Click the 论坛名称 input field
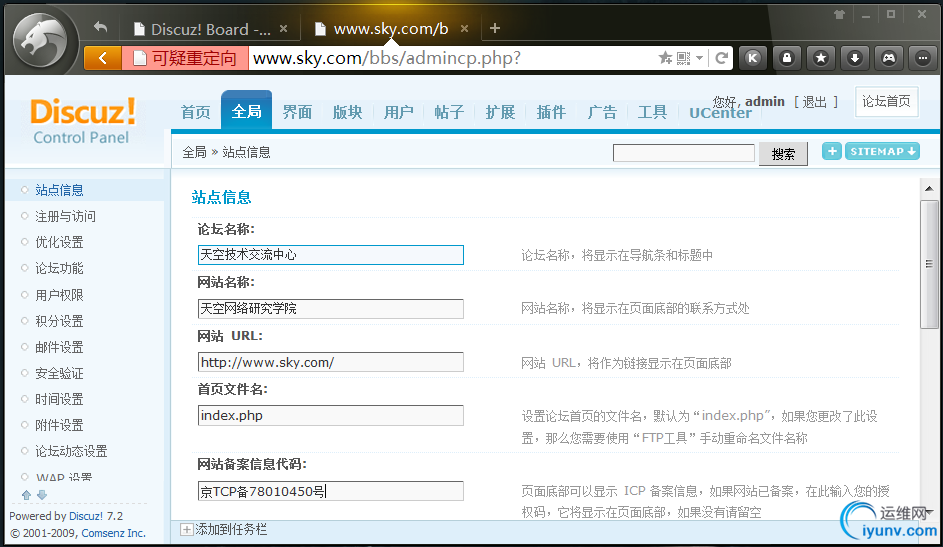The image size is (943, 547). point(331,255)
